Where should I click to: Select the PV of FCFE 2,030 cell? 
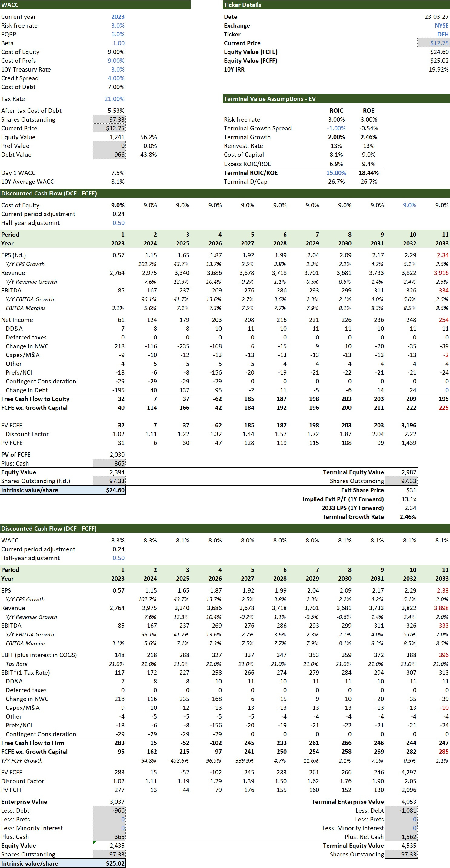[117, 454]
